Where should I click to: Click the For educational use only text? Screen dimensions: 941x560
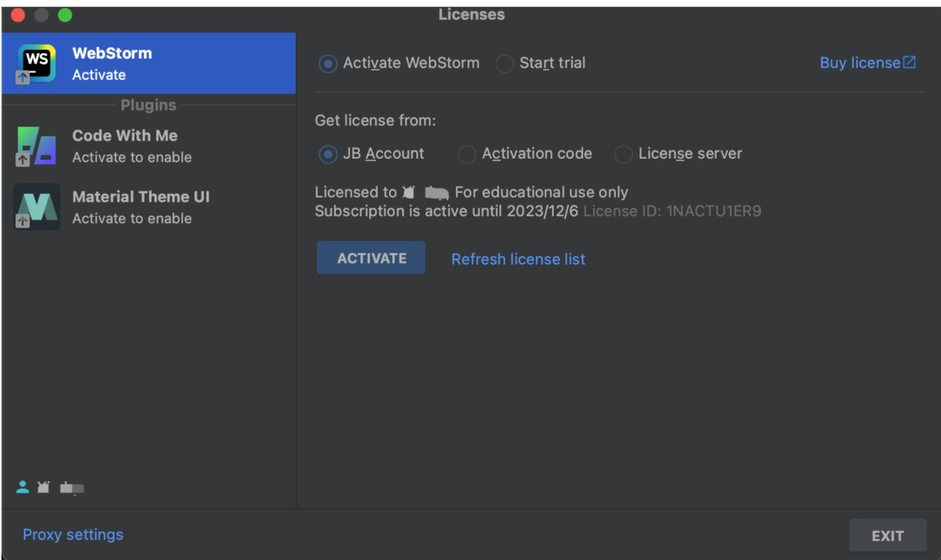542,193
